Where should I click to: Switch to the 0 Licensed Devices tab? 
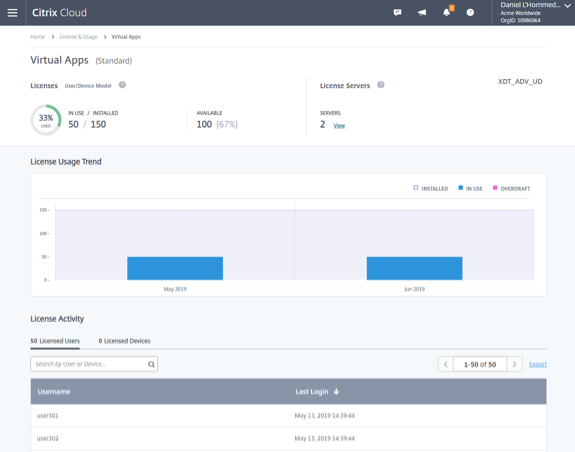(x=124, y=341)
